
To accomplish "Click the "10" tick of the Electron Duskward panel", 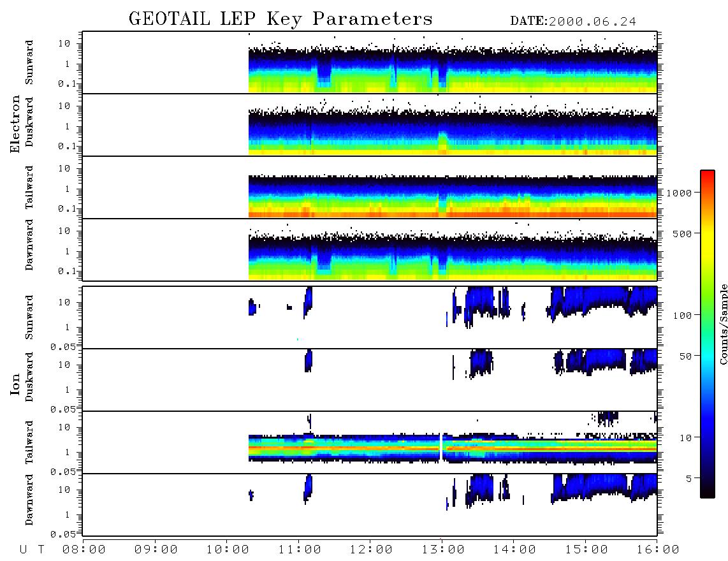I will (x=64, y=106).
